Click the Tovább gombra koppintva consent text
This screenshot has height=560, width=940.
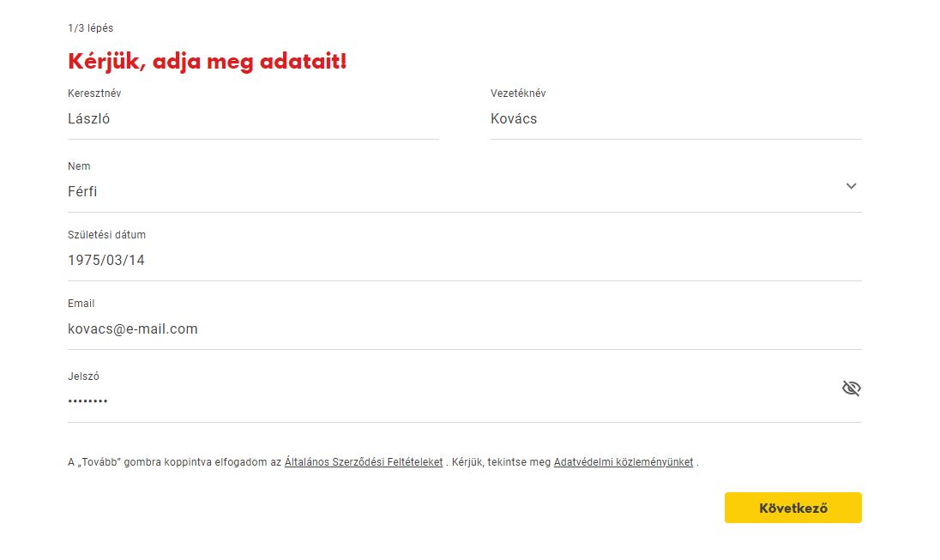pyautogui.click(x=172, y=462)
